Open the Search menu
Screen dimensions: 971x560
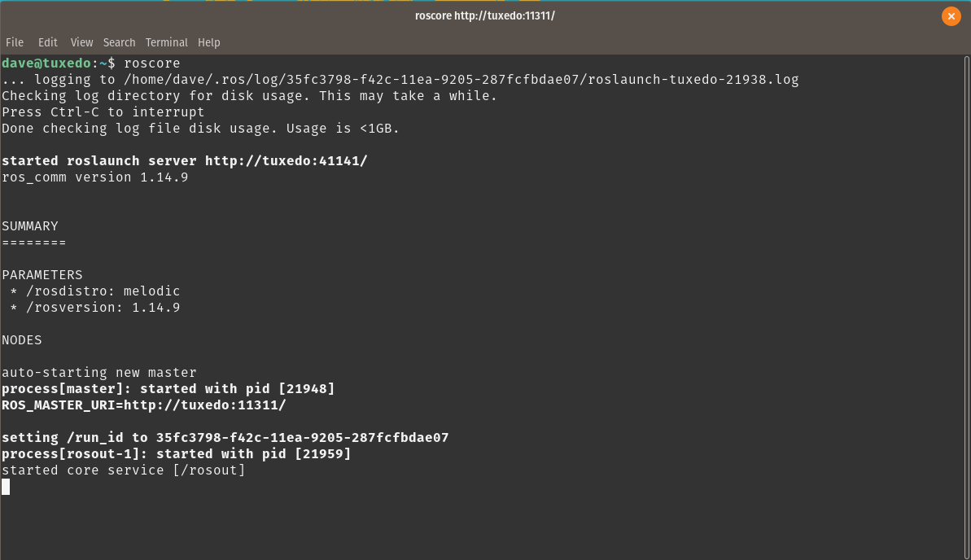[x=119, y=42]
